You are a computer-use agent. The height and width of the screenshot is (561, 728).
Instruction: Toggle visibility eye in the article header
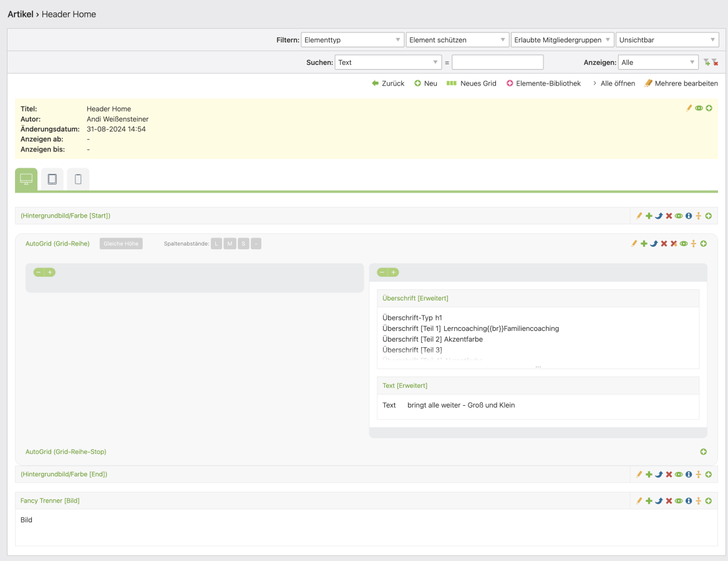click(699, 108)
